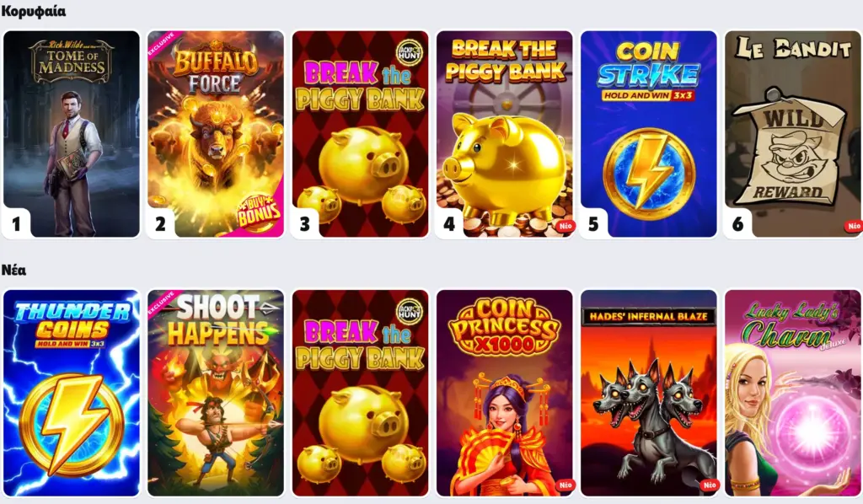Viewport: 863px width, 504px height.
Task: Launch the Shoot Happens slot
Action: coord(216,393)
